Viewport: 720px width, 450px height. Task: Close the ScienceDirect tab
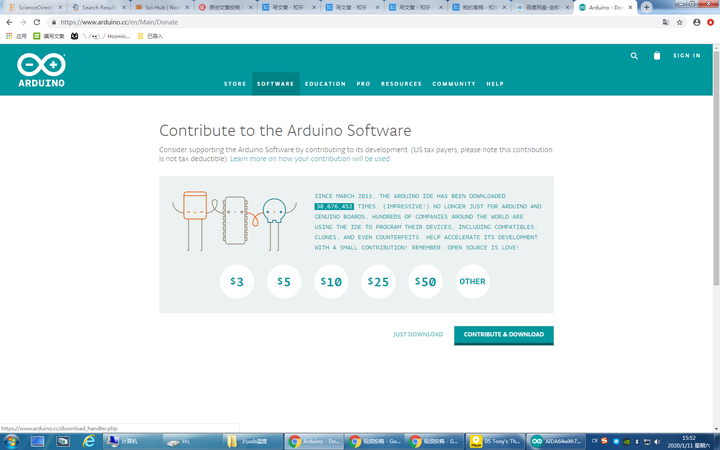(x=60, y=7)
